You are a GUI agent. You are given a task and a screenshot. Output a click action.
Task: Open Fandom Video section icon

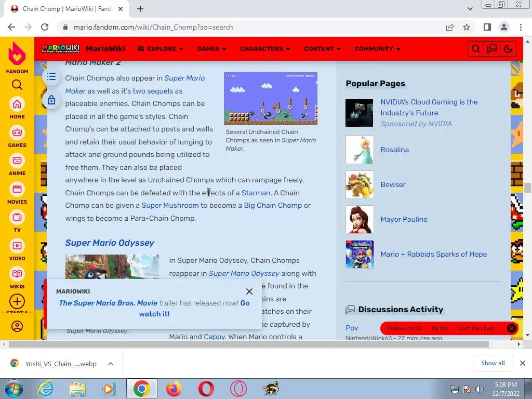point(17,246)
